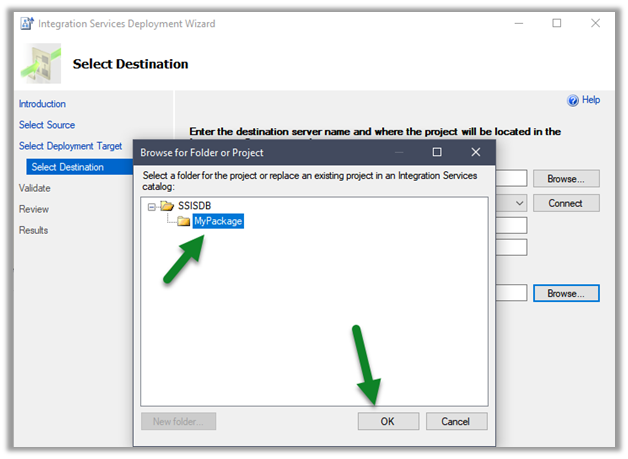The width and height of the screenshot is (628, 459).
Task: Maximize the Browse for Folder dialog
Action: pyautogui.click(x=437, y=152)
